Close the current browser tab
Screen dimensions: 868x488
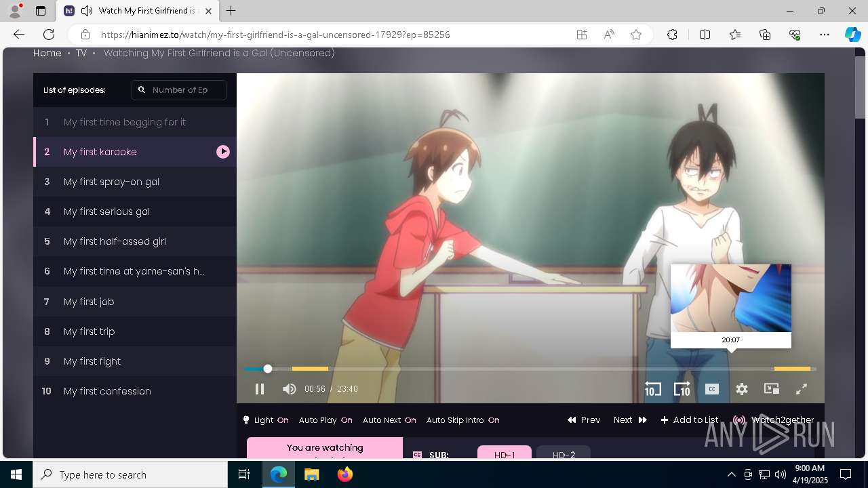coord(209,11)
